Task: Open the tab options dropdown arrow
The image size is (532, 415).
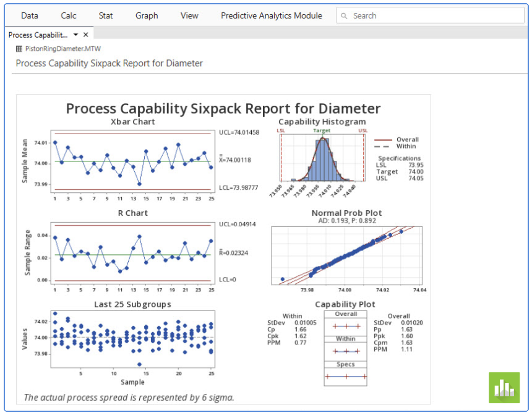Action: [x=75, y=35]
